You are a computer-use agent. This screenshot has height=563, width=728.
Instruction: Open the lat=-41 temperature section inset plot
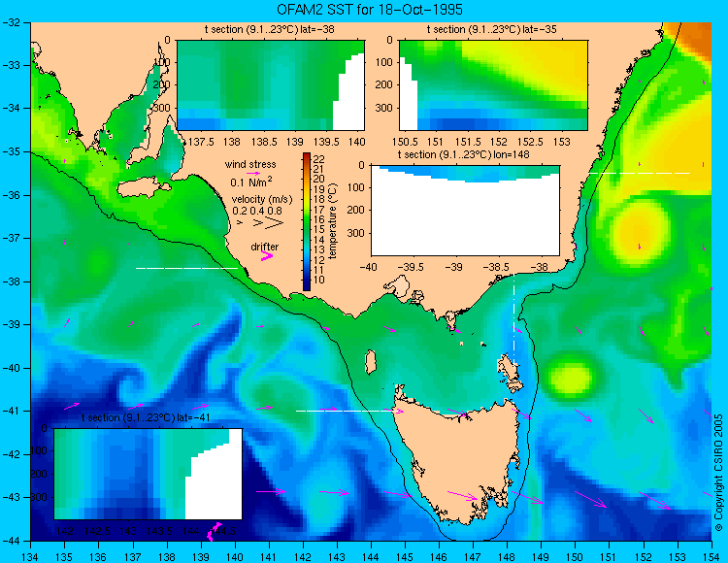(x=149, y=474)
